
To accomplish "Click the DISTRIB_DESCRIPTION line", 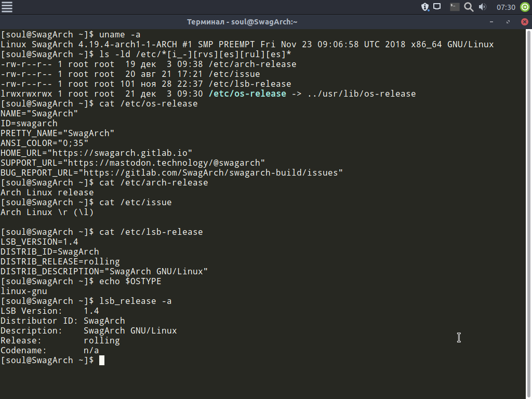I will click(x=104, y=271).
